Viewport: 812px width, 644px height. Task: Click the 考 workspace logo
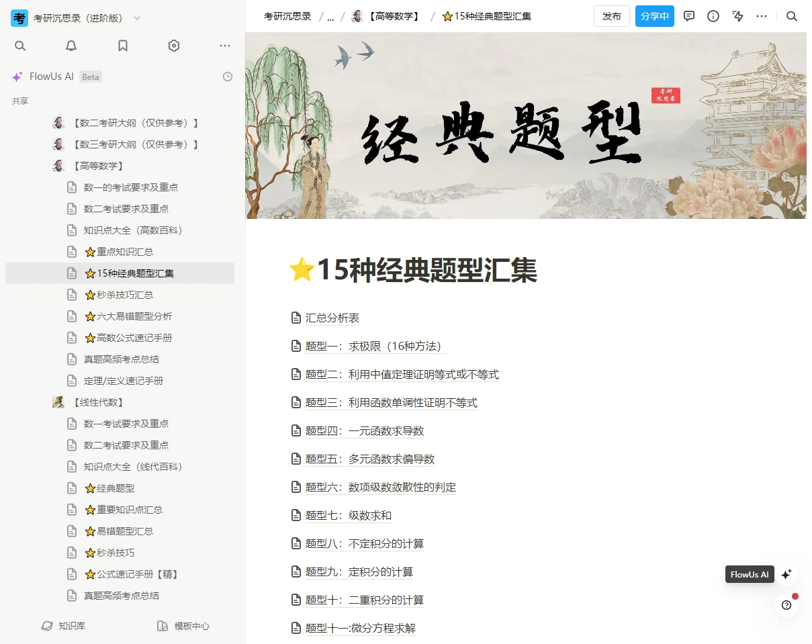pyautogui.click(x=19, y=18)
